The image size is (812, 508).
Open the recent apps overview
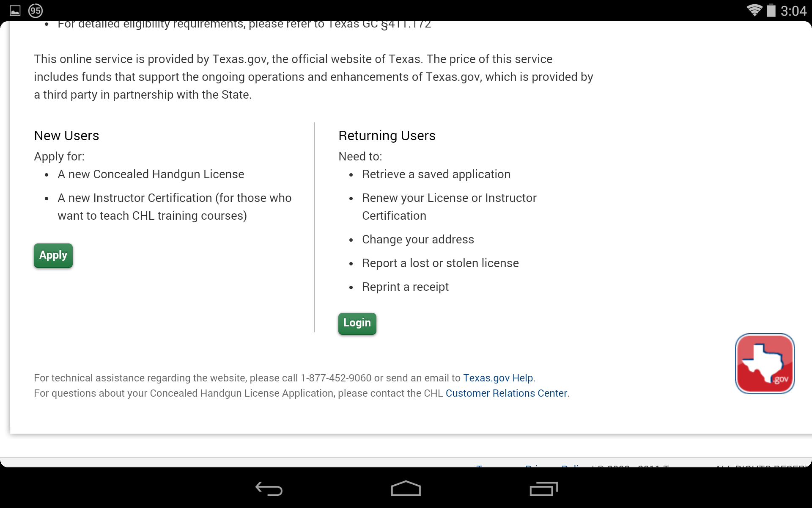click(x=543, y=489)
